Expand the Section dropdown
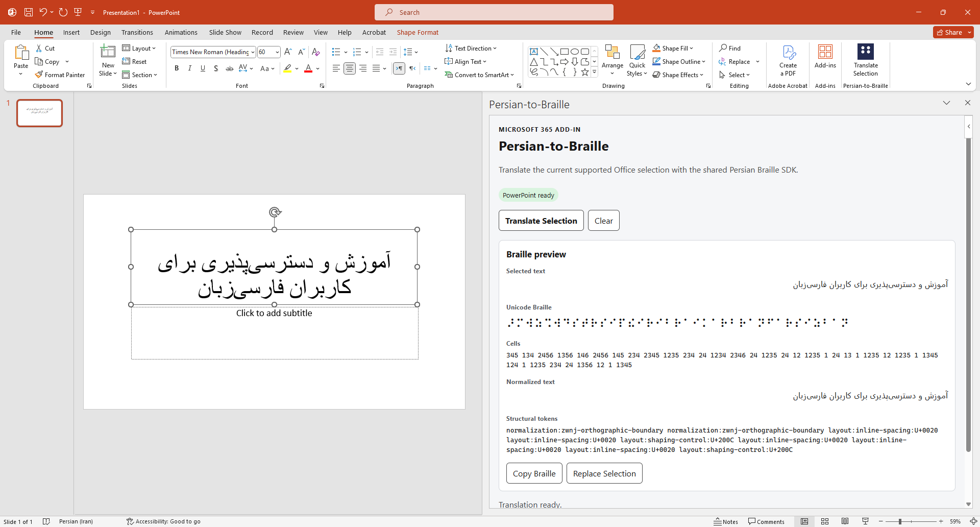This screenshot has width=980, height=527. click(140, 75)
